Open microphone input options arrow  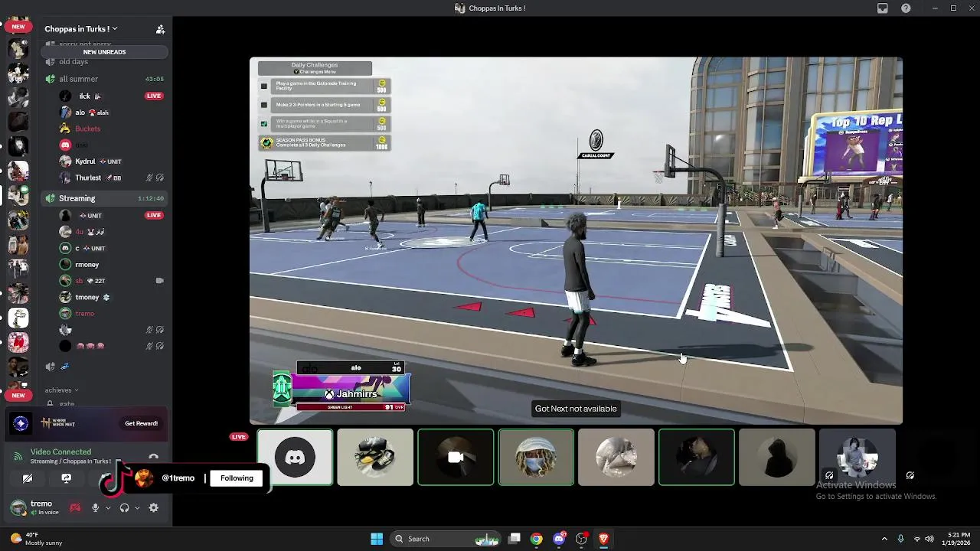106,507
